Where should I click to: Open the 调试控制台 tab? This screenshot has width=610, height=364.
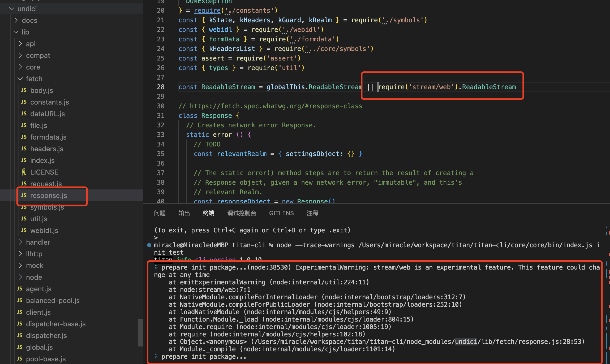tap(242, 213)
